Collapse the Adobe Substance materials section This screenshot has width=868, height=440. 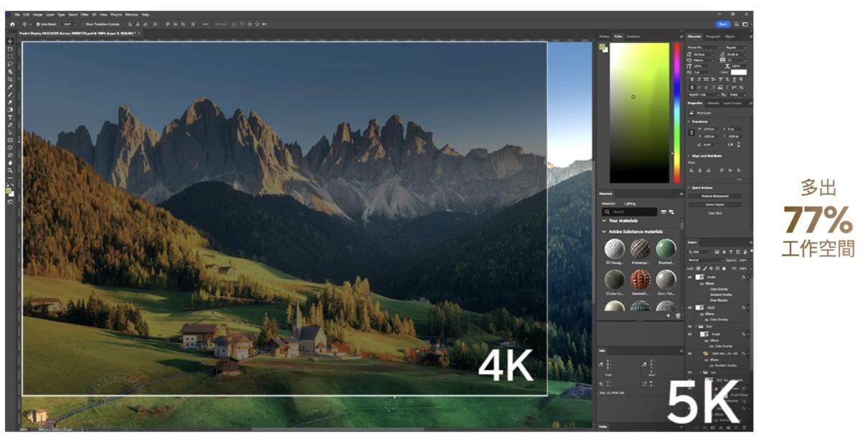pyautogui.click(x=604, y=231)
